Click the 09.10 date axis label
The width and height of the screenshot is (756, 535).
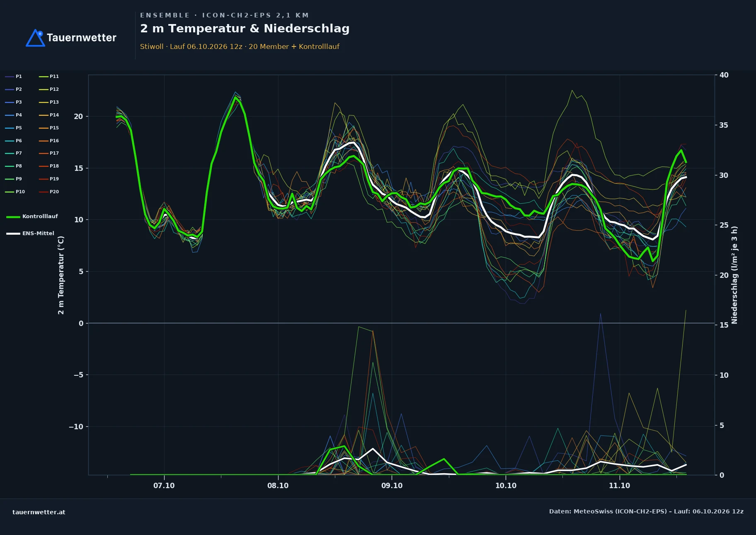[392, 486]
